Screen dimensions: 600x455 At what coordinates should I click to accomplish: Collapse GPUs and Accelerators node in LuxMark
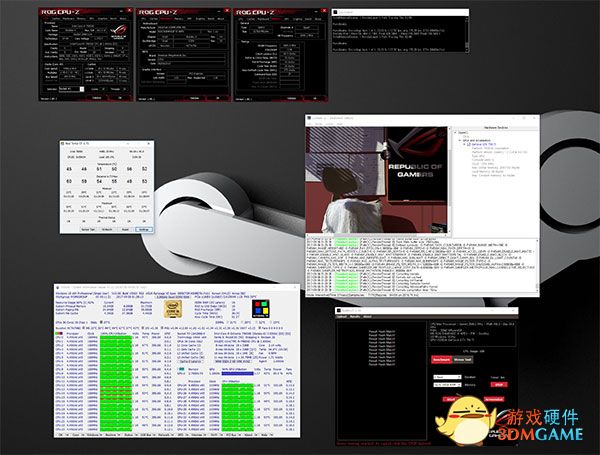coord(460,140)
